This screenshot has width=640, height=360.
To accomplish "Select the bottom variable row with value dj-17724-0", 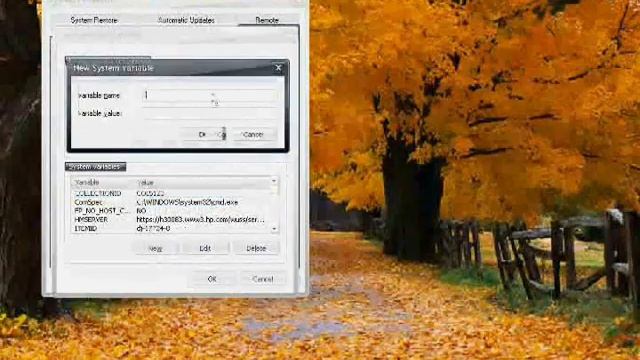I will pyautogui.click(x=171, y=229).
